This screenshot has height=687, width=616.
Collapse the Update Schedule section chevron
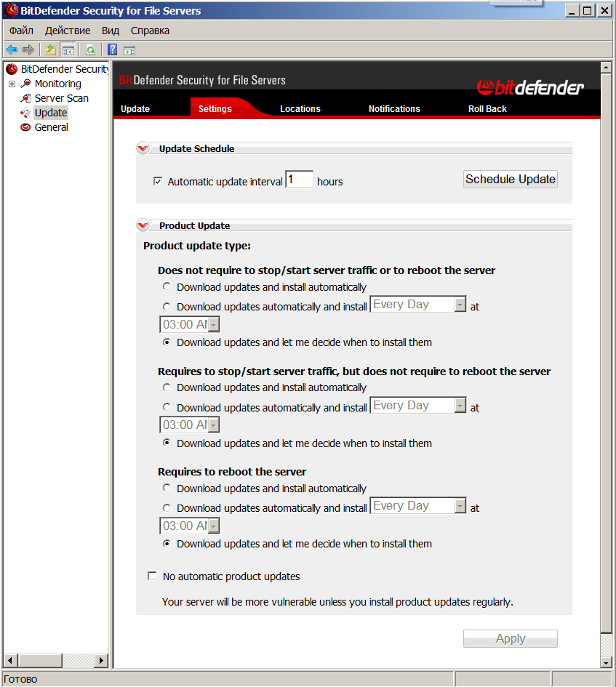(143, 148)
